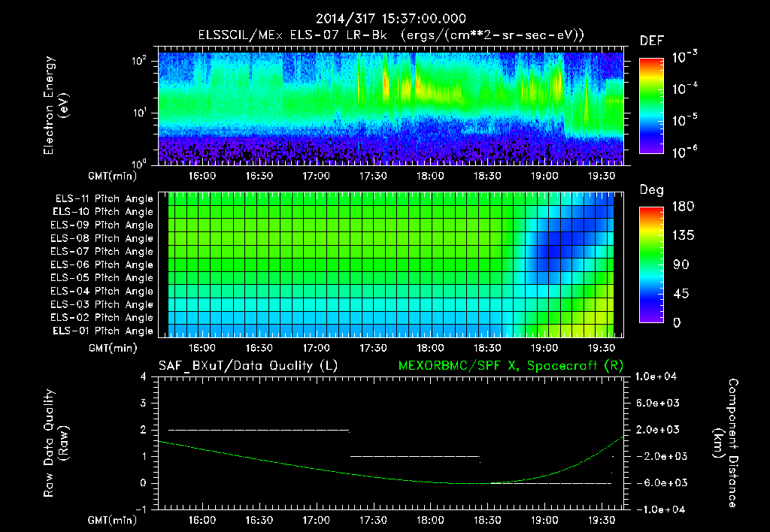The width and height of the screenshot is (770, 532).
Task: Click the 45 value on Deg color scale
Action: [683, 294]
